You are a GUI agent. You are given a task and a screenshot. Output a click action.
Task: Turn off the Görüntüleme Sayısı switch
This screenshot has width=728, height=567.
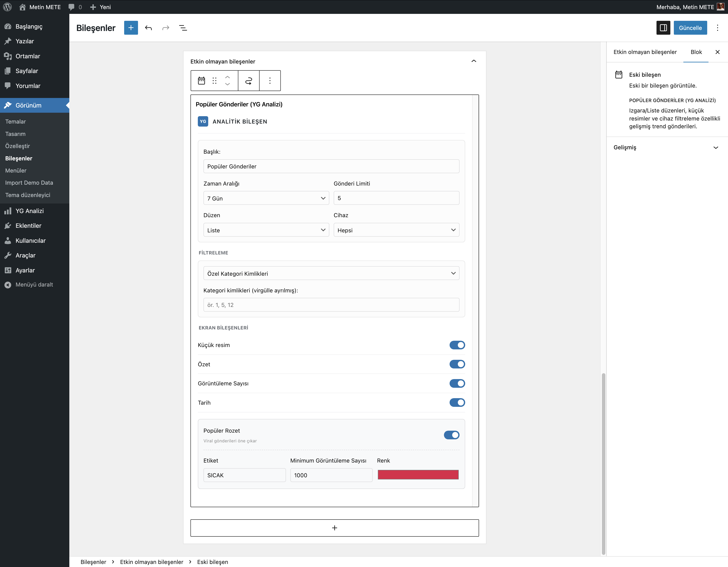pos(457,383)
